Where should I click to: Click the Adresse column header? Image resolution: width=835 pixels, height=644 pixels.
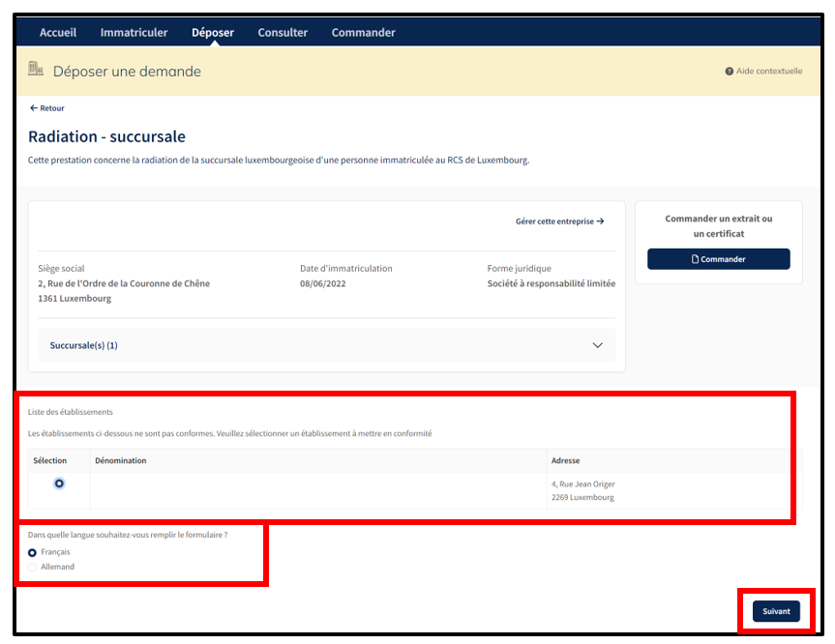click(565, 460)
